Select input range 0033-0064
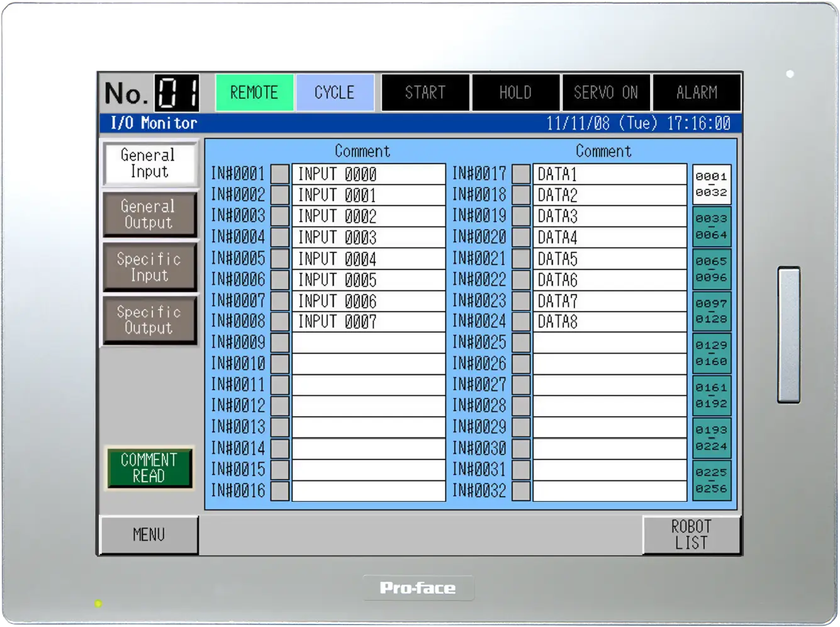Screen dimensions: 840x627 coord(712,227)
